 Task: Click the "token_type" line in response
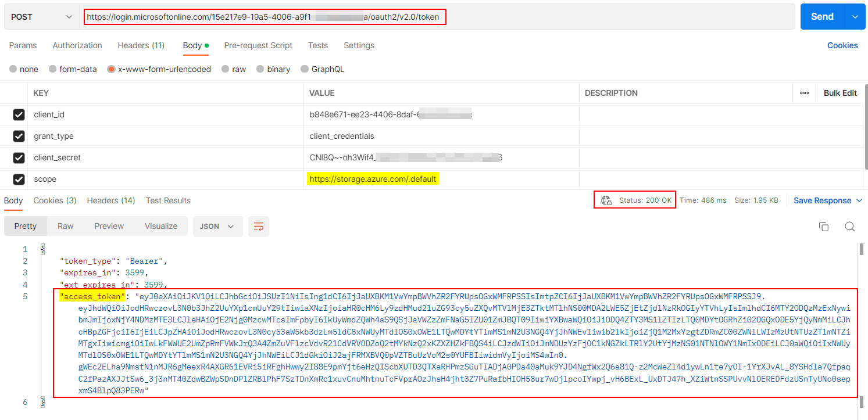coord(114,261)
